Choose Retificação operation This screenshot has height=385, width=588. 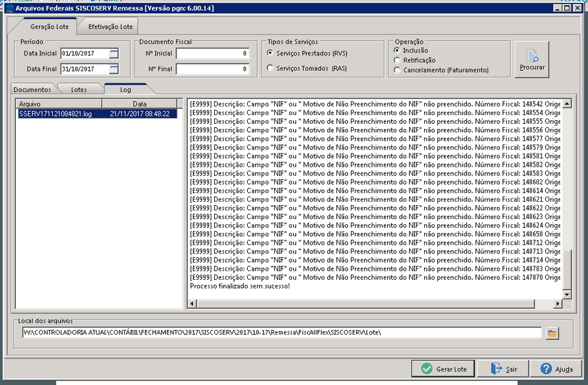(414, 60)
